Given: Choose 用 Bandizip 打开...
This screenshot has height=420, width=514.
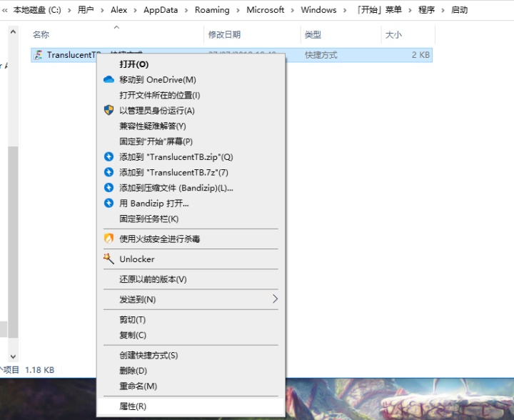Looking at the screenshot, I should (x=191, y=204).
